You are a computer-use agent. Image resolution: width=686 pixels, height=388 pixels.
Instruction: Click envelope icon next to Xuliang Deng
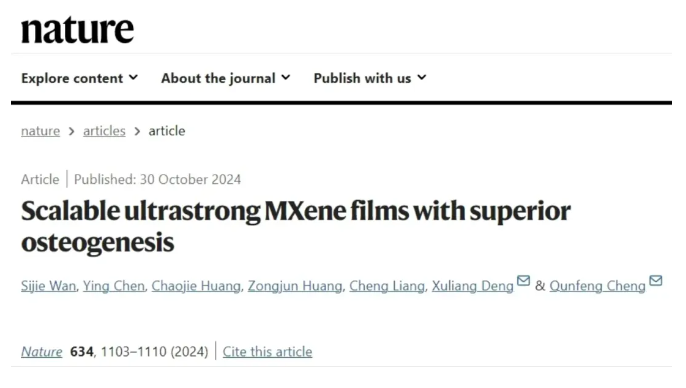[523, 280]
